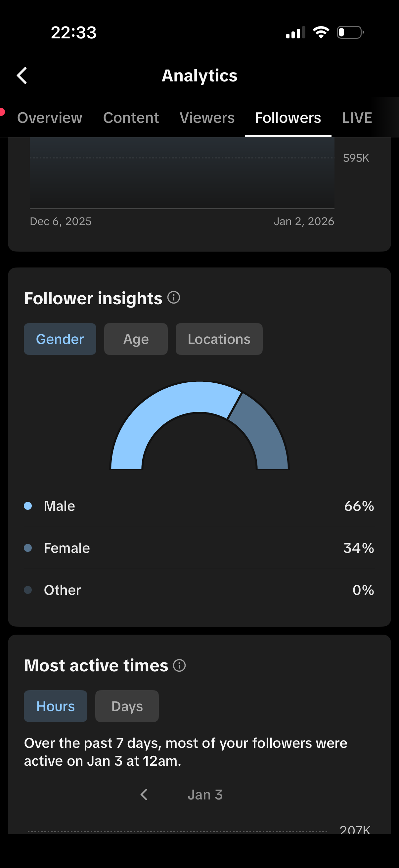Go to previous day before Jan 3
The height and width of the screenshot is (868, 399).
(x=144, y=795)
